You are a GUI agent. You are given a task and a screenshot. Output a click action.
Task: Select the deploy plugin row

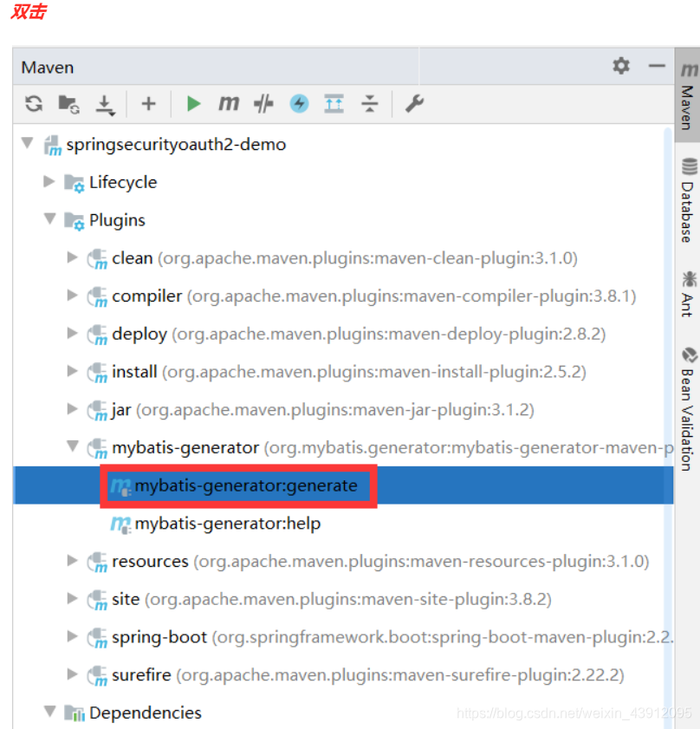[x=343, y=334]
